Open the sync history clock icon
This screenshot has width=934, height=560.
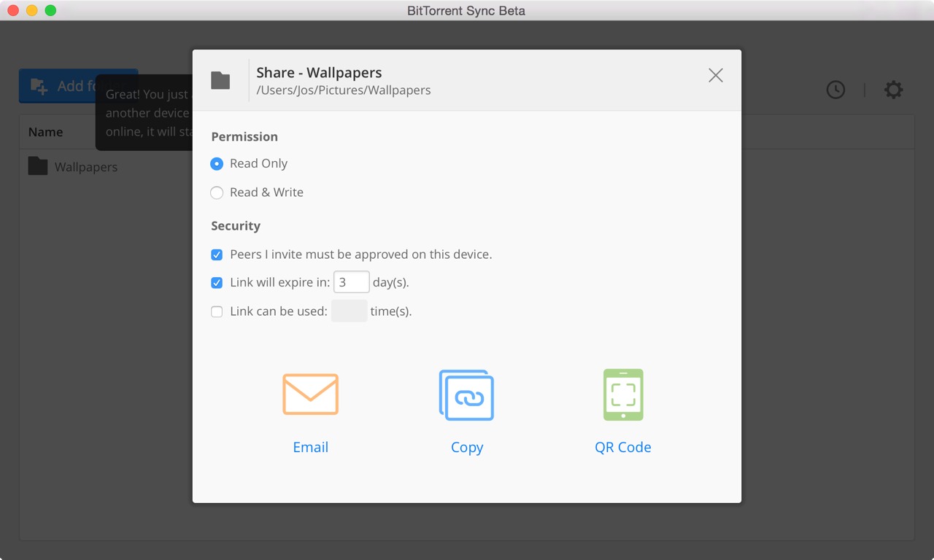(835, 90)
